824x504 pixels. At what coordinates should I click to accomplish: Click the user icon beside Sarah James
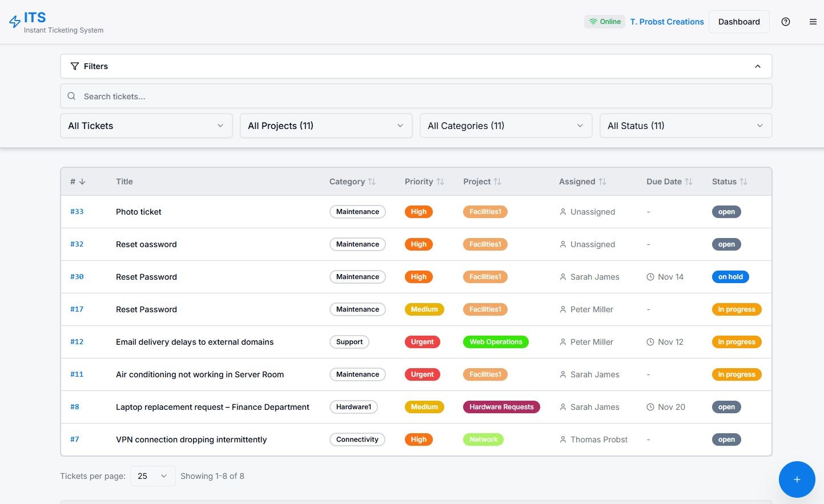(562, 277)
